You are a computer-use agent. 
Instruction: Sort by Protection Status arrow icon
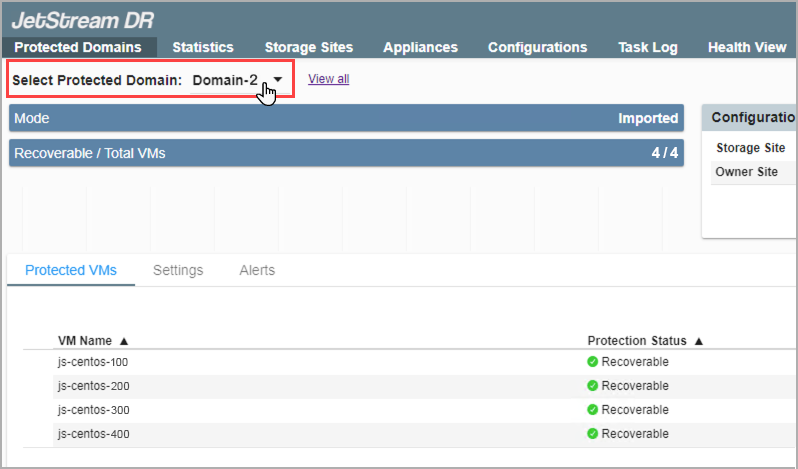coord(699,341)
